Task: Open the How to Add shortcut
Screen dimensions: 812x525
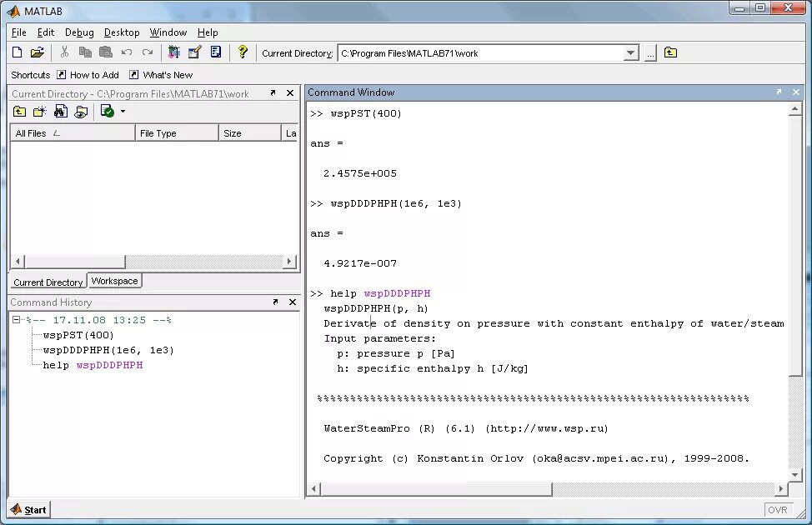Action: pyautogui.click(x=88, y=75)
